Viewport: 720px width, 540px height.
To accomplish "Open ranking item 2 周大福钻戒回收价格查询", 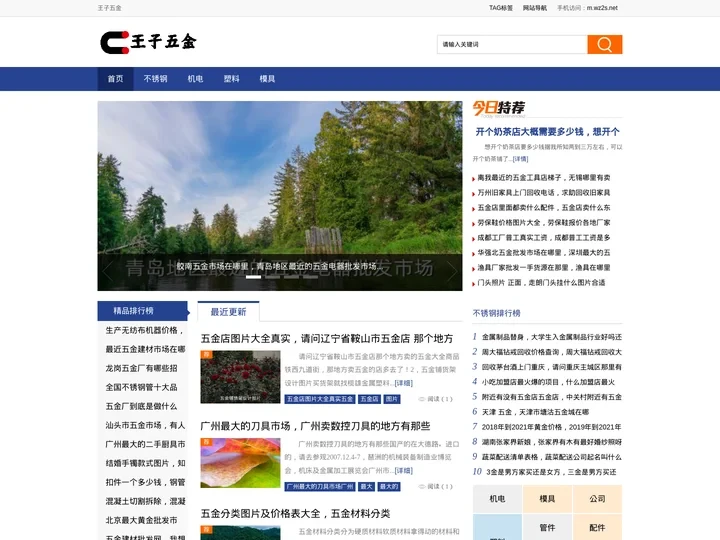I will tap(551, 352).
